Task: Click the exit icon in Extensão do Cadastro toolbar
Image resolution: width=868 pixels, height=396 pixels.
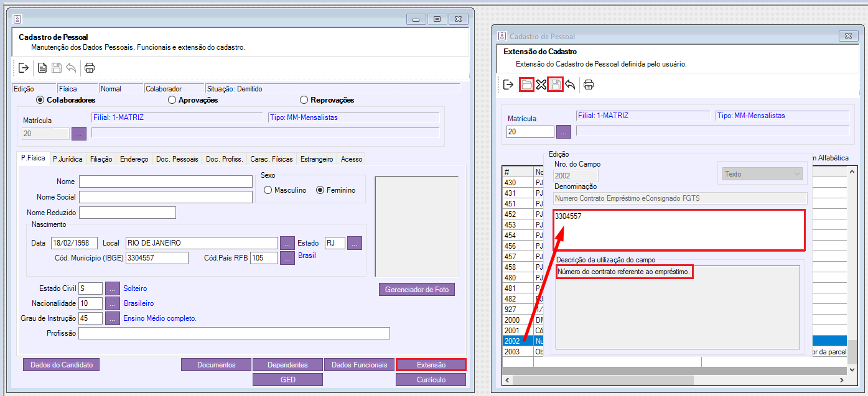Action: 508,85
